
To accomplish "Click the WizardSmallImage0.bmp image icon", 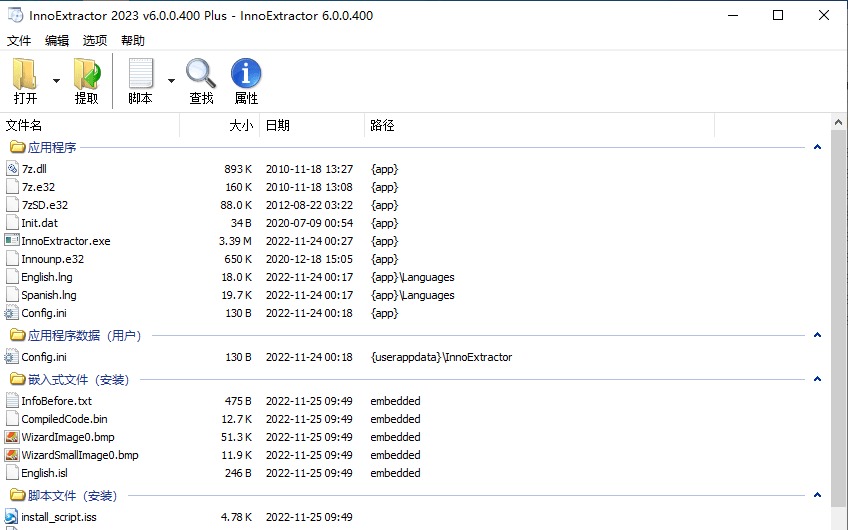I will click(x=12, y=455).
